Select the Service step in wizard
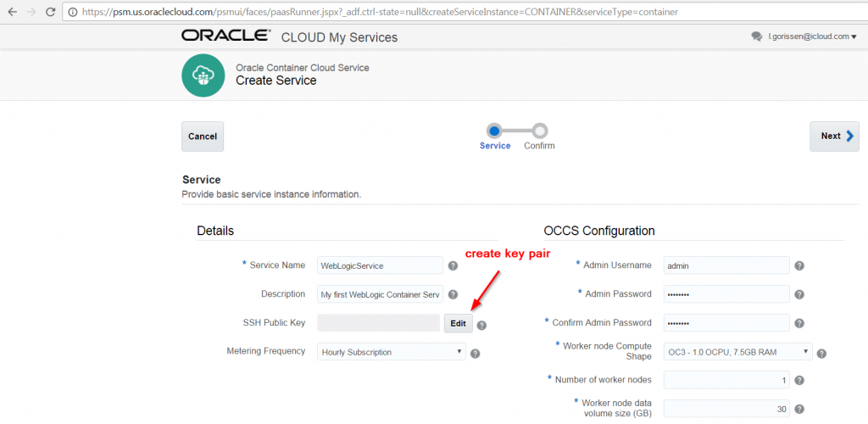 click(494, 131)
